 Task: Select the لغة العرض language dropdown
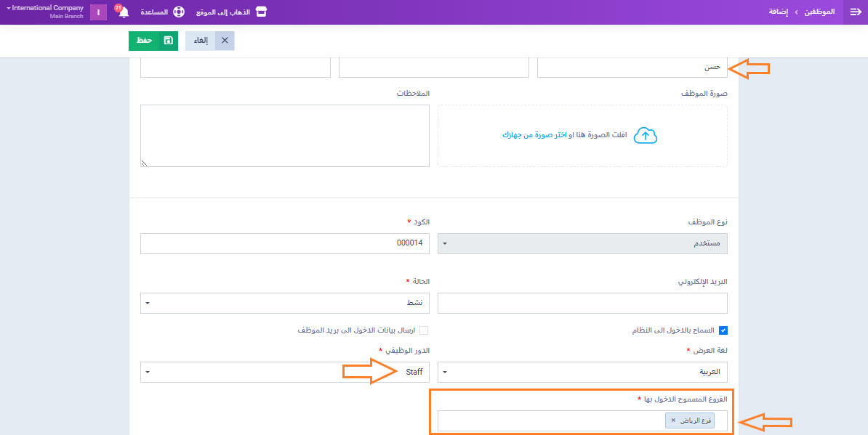[582, 373]
